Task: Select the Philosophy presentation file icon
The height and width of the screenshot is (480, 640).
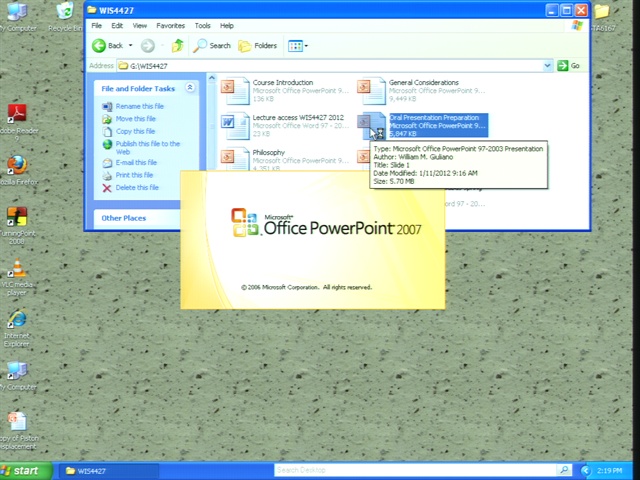Action: click(x=236, y=159)
